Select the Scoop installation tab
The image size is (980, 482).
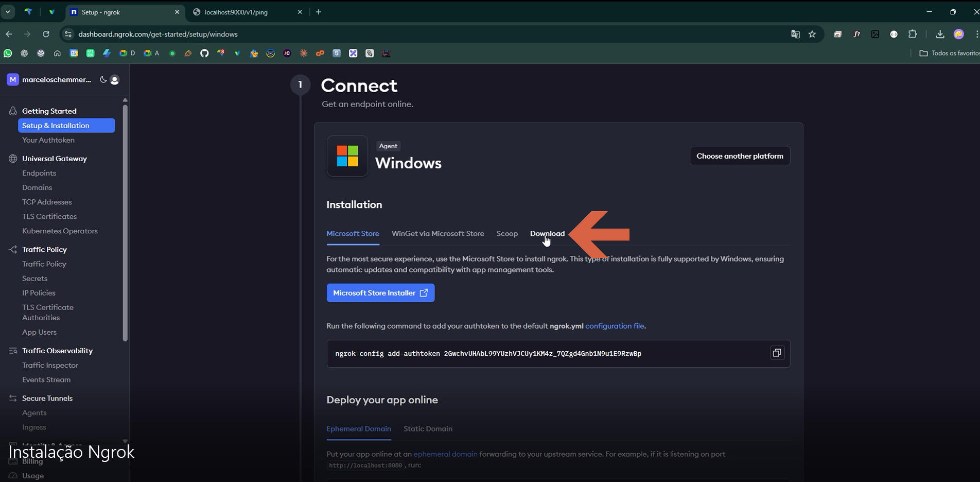(x=507, y=234)
